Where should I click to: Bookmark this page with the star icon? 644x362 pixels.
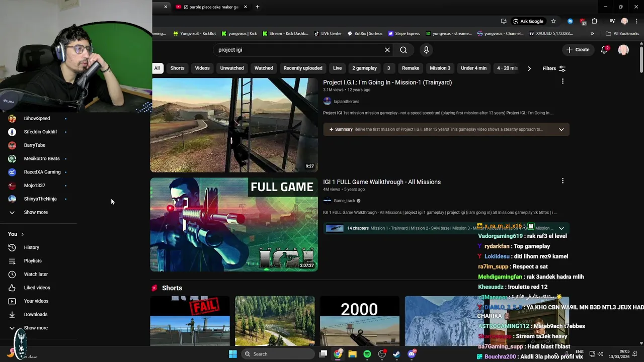click(553, 21)
